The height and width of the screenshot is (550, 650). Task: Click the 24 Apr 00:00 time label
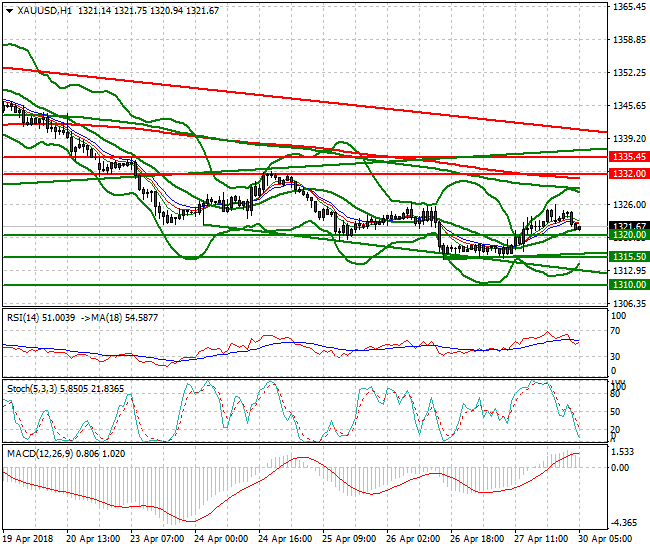pyautogui.click(x=221, y=539)
